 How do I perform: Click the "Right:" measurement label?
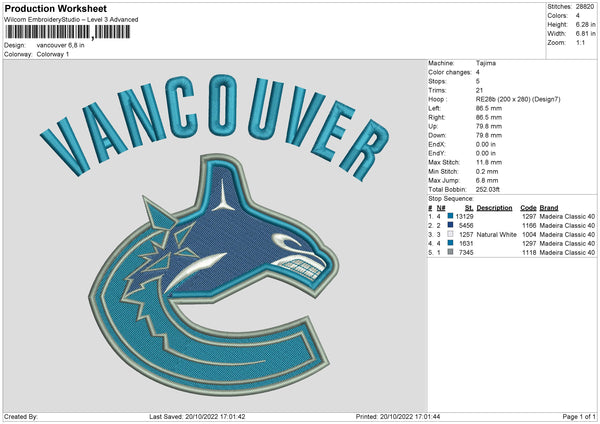click(x=437, y=117)
